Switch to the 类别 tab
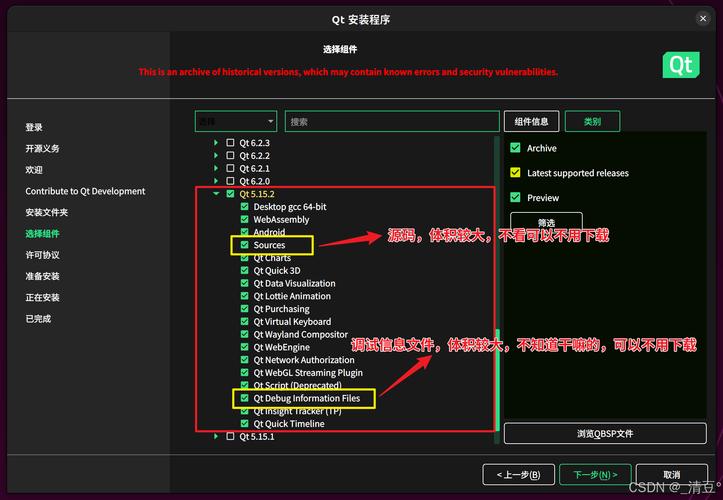723x500 pixels. point(592,122)
